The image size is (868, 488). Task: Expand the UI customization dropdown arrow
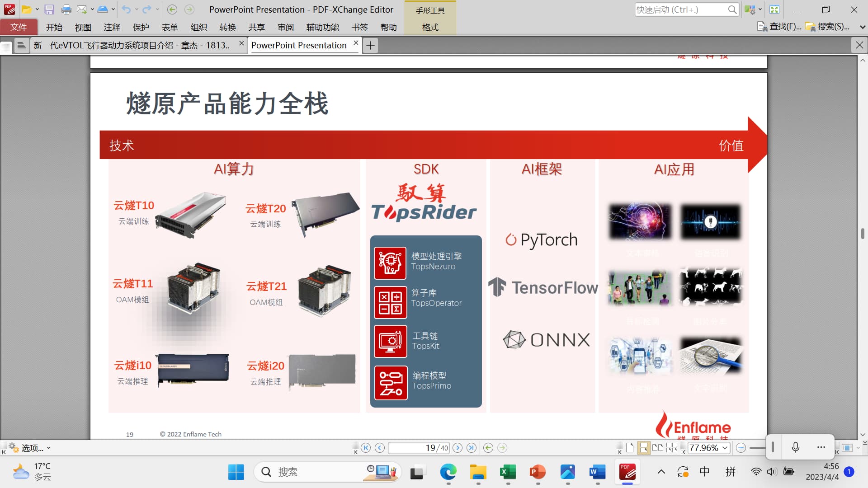coord(760,9)
